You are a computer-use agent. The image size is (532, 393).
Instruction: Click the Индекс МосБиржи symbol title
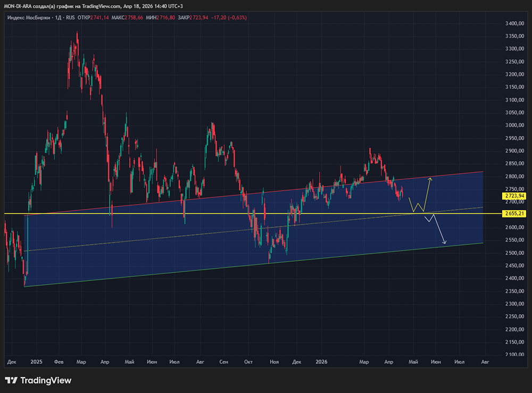29,18
